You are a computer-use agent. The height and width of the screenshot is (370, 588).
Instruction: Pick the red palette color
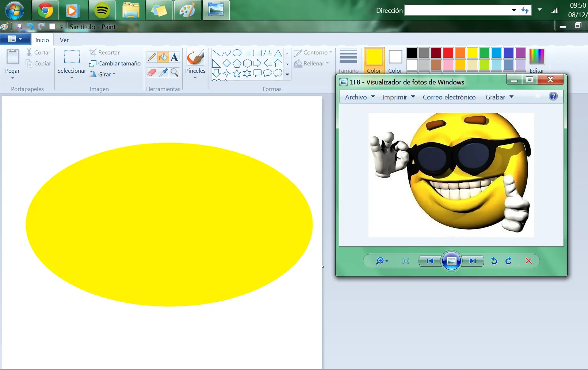(x=448, y=53)
